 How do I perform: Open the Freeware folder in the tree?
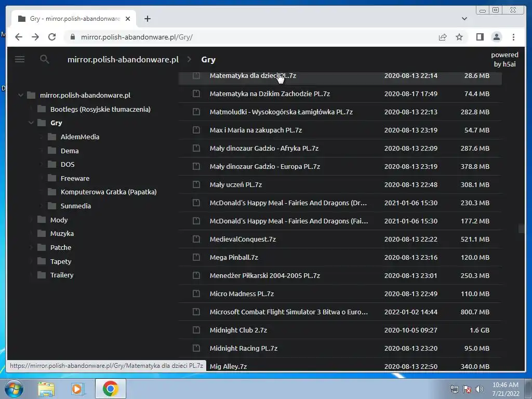[x=75, y=178]
